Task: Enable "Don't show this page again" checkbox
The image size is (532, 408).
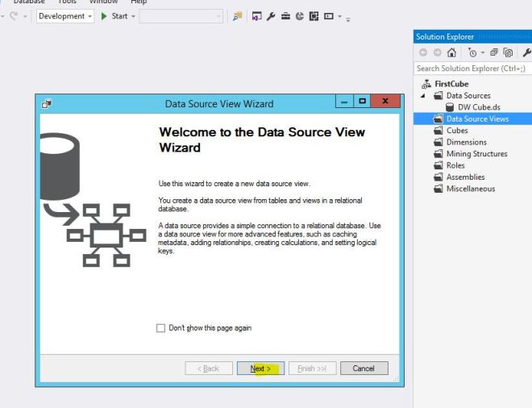Action: click(161, 328)
